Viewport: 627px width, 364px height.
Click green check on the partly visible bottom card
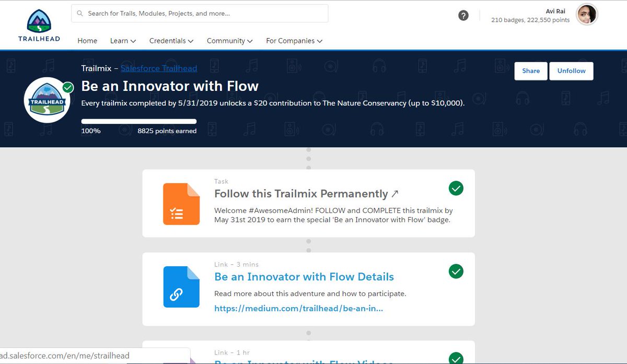[456, 358]
